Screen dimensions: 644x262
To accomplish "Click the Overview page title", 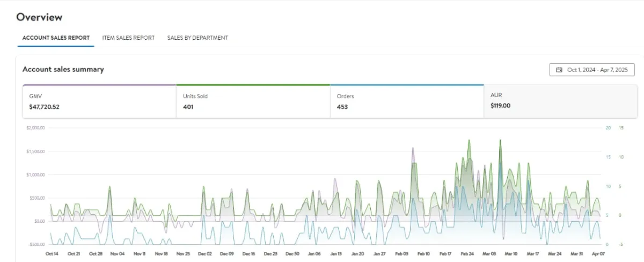I will (x=39, y=17).
